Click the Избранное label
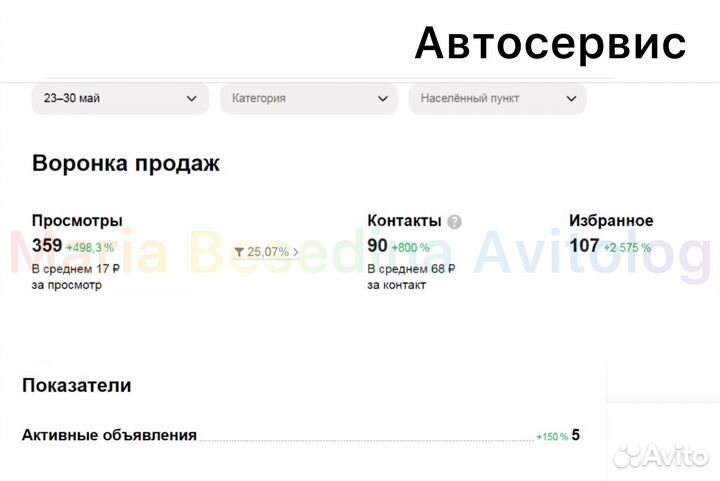Viewport: 720px width, 481px height. pyautogui.click(x=611, y=221)
